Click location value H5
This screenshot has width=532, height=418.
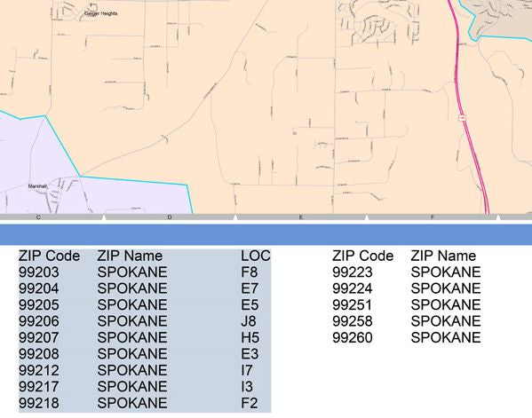coord(250,337)
